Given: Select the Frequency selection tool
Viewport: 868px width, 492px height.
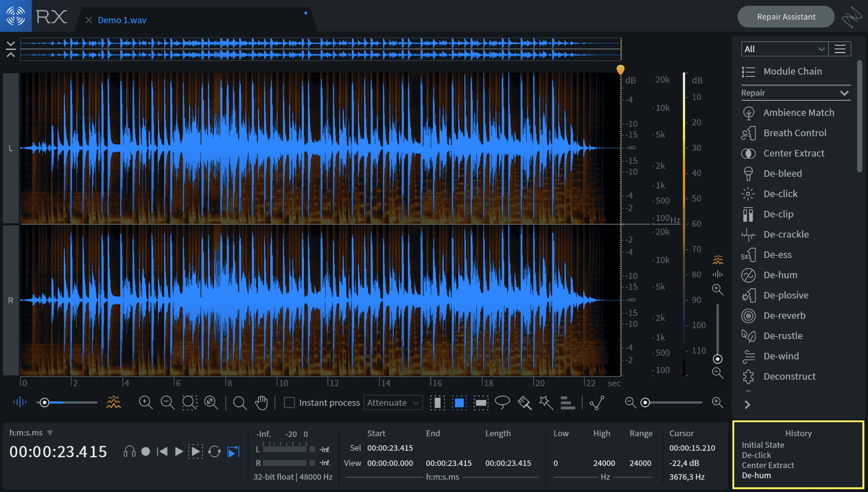Looking at the screenshot, I should 481,403.
